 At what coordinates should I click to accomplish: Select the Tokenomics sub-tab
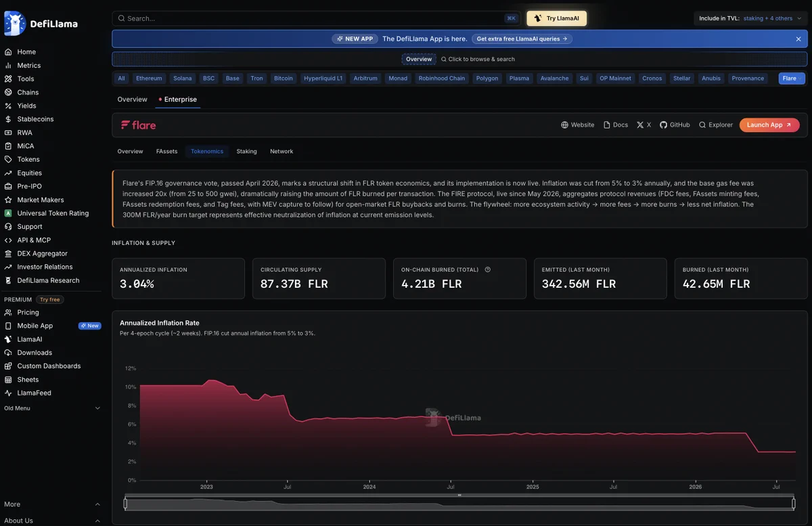coord(207,152)
